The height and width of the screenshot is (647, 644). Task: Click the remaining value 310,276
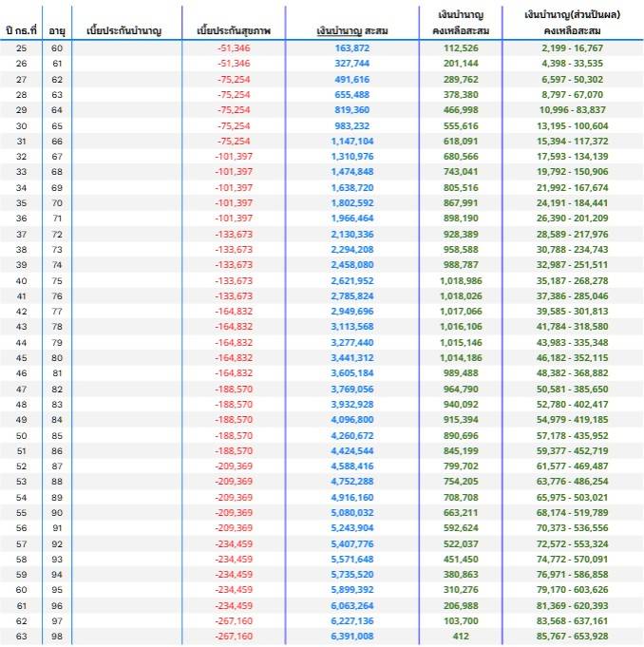click(461, 591)
